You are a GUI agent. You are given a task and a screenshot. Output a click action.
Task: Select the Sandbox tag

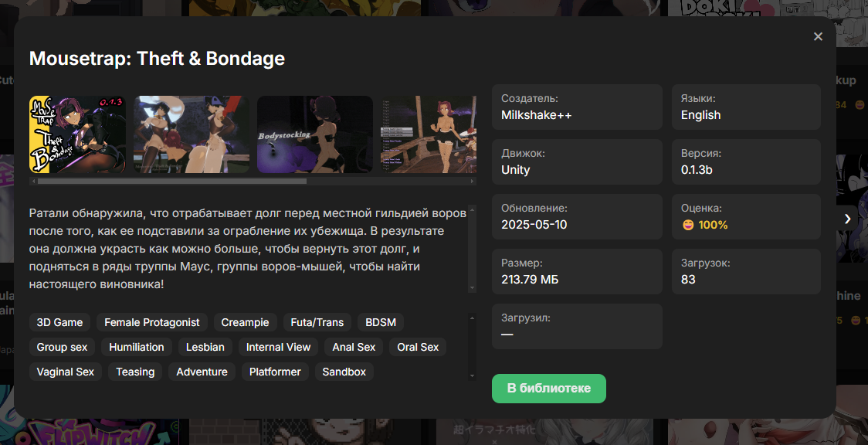(x=344, y=372)
